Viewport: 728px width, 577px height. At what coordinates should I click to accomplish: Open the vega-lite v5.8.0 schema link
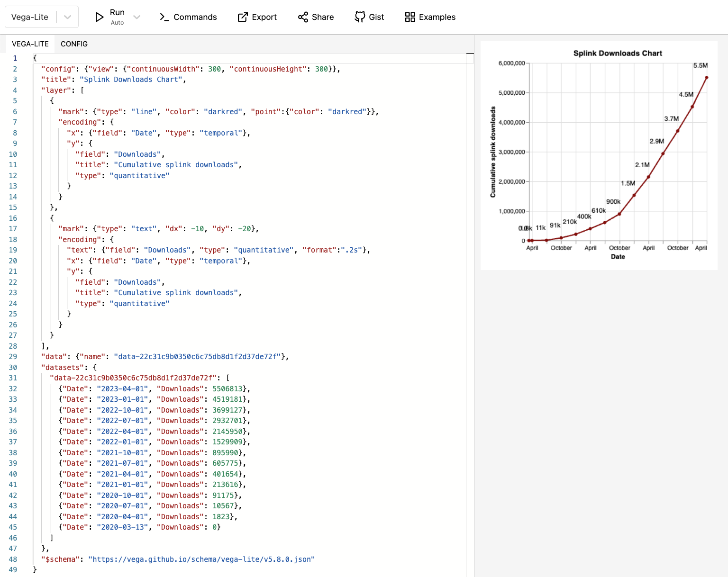(x=202, y=559)
